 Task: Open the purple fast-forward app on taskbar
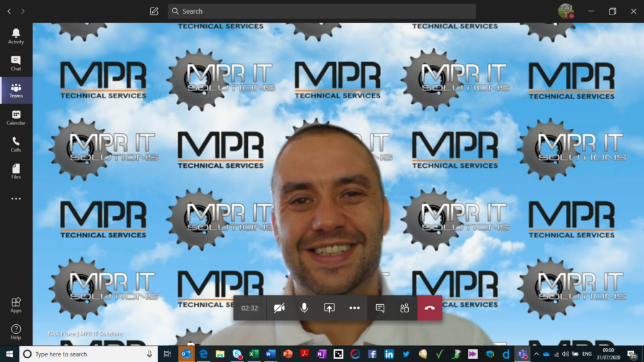[x=473, y=354]
